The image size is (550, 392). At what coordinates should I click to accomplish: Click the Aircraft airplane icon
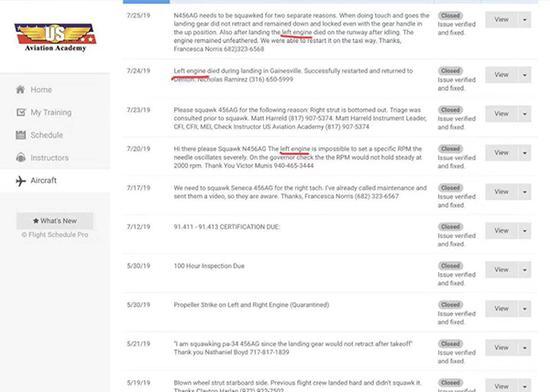click(x=21, y=181)
